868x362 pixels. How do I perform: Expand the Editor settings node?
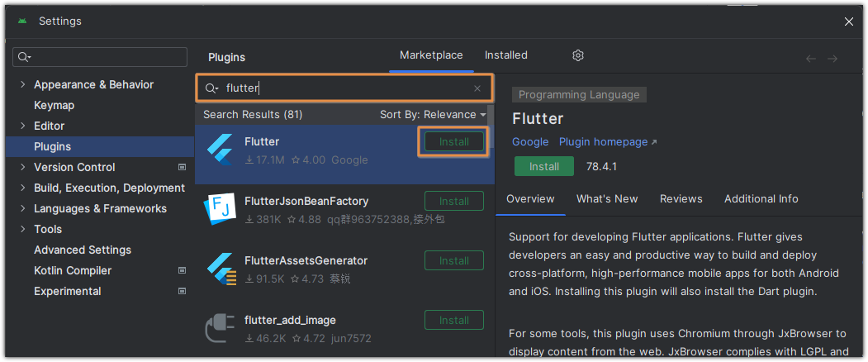[22, 126]
